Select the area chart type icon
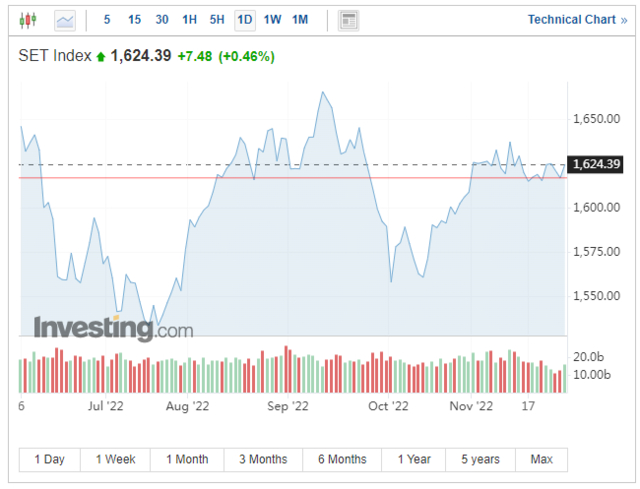Screen dimensions: 640x489 [65, 19]
